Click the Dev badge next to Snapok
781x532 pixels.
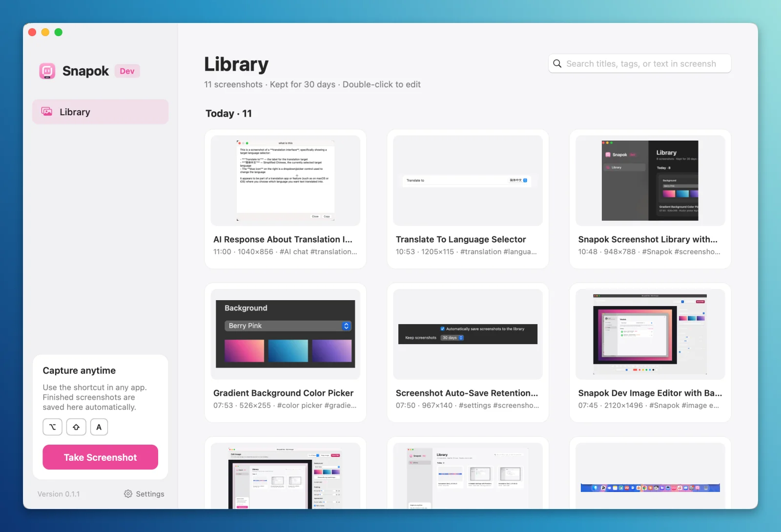click(127, 71)
